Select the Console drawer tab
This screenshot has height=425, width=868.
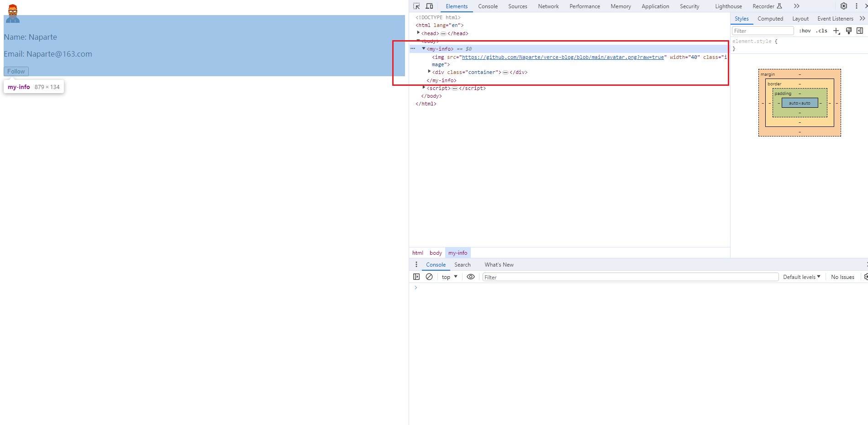pos(436,265)
